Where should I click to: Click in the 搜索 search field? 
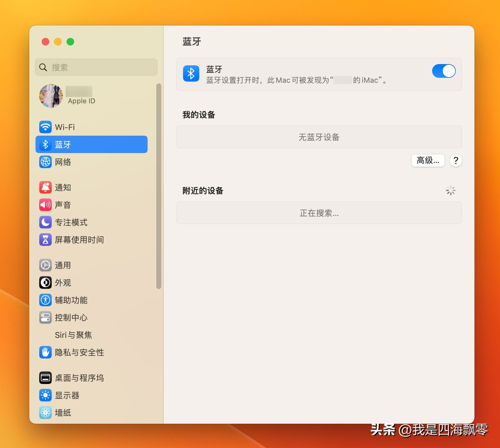100,67
